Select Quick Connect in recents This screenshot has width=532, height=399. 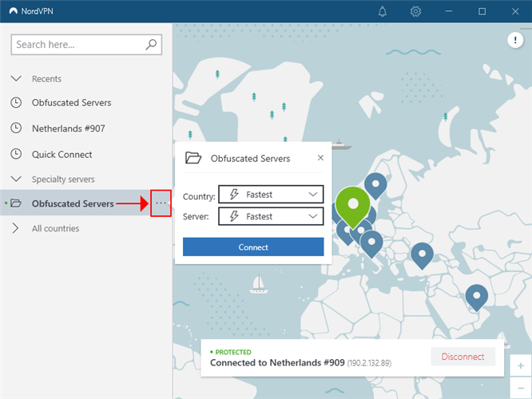[62, 155]
